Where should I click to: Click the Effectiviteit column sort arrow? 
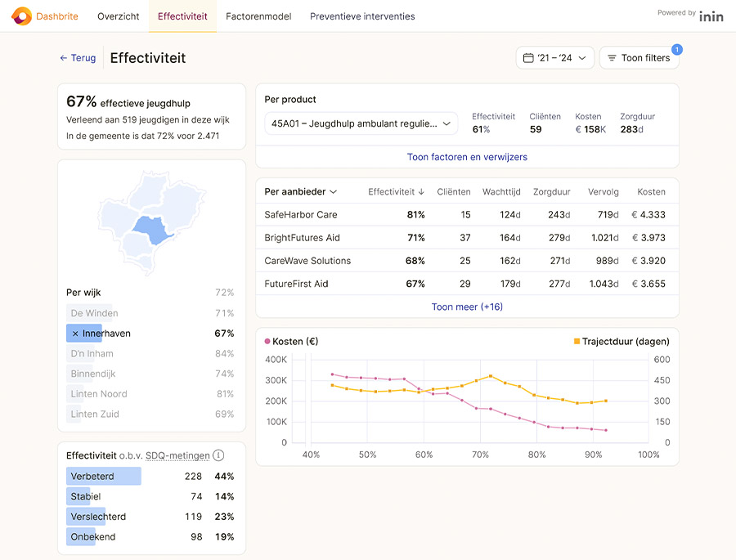(x=421, y=192)
